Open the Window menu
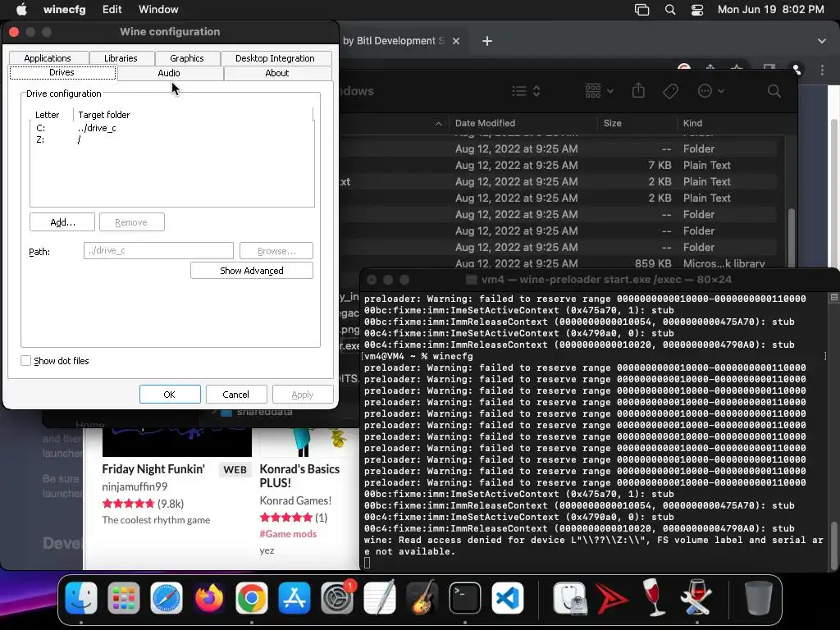Image resolution: width=840 pixels, height=630 pixels. 158,9
